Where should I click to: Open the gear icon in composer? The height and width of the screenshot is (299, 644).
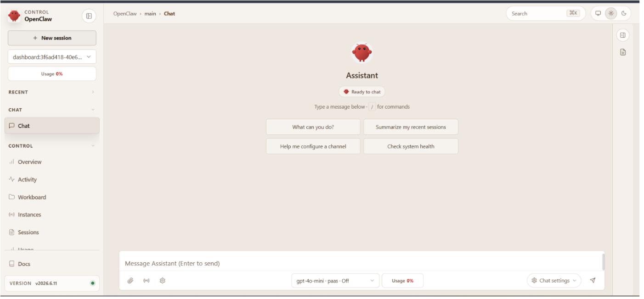[x=162, y=281]
